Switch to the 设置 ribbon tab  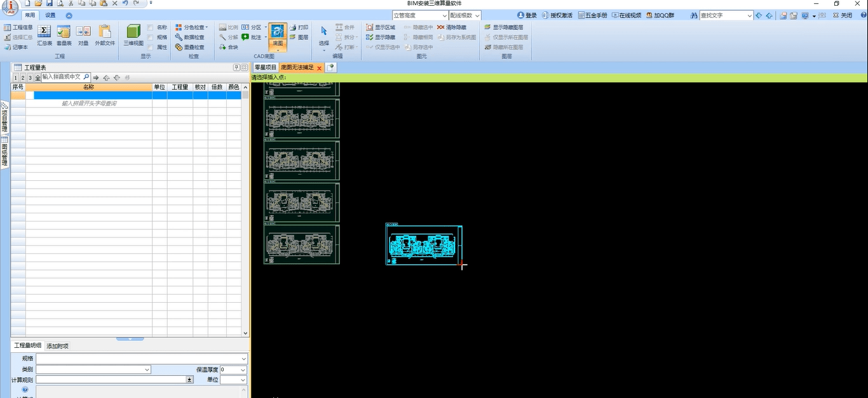(x=50, y=15)
